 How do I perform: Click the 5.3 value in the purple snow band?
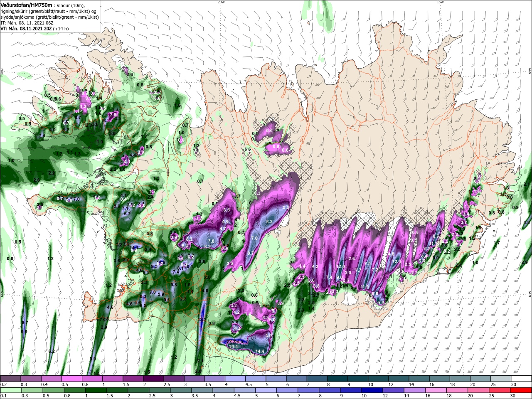click(x=286, y=207)
